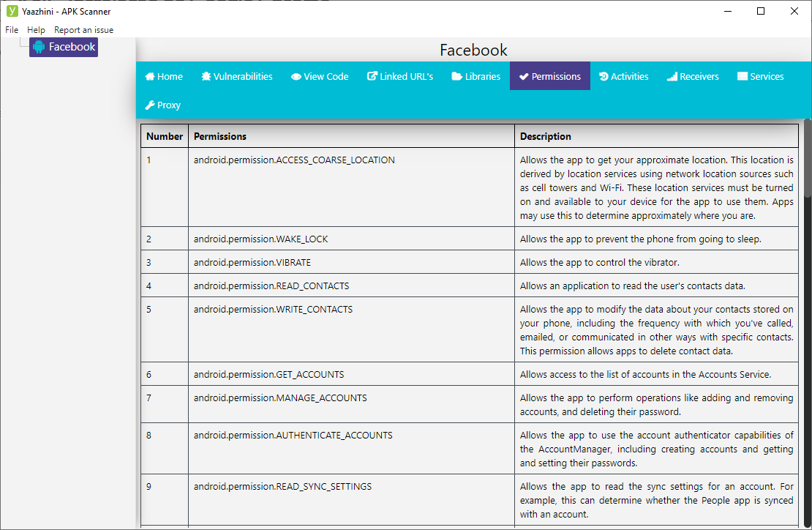Click the Permissions checkmark icon

click(524, 77)
